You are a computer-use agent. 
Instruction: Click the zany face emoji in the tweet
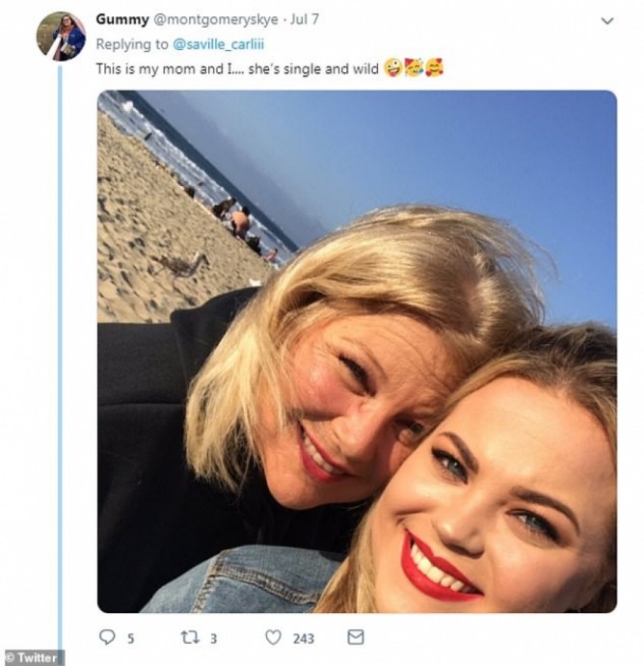point(392,69)
